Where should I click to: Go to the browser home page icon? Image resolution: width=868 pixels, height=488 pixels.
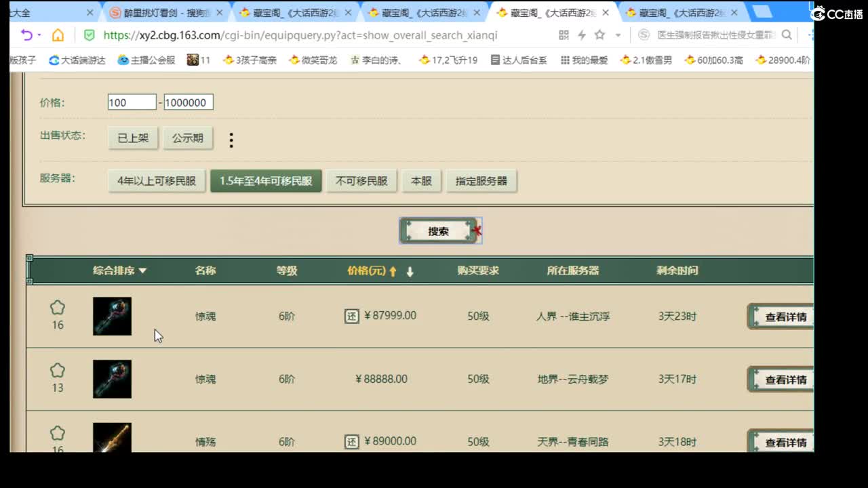point(58,35)
